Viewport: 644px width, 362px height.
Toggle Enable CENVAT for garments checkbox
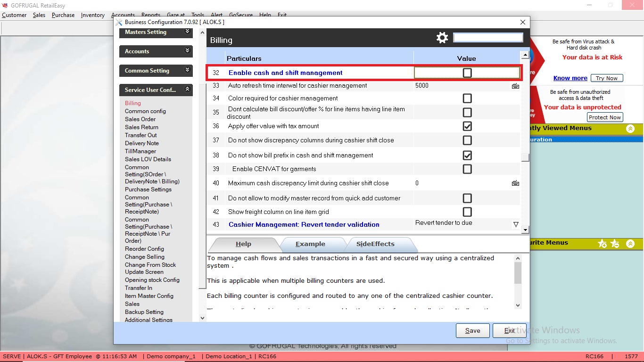pos(467,169)
